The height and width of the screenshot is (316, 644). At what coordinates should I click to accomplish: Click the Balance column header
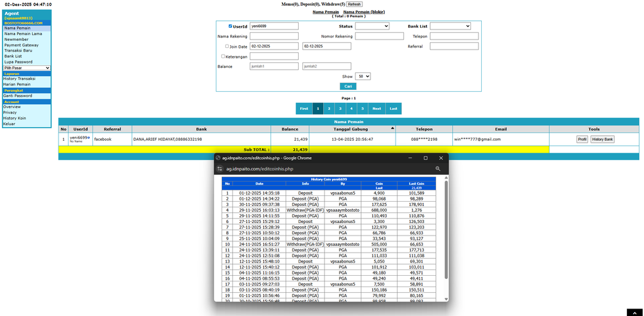coord(289,129)
